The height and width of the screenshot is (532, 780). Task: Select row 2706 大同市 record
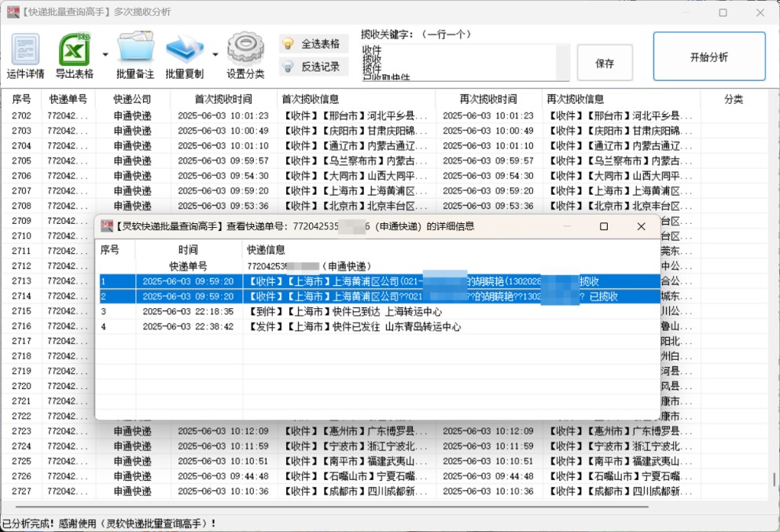tap(384, 175)
